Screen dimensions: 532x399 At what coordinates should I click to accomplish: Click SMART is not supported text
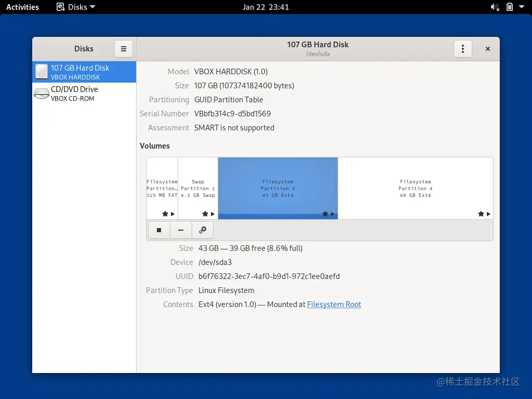(x=234, y=128)
